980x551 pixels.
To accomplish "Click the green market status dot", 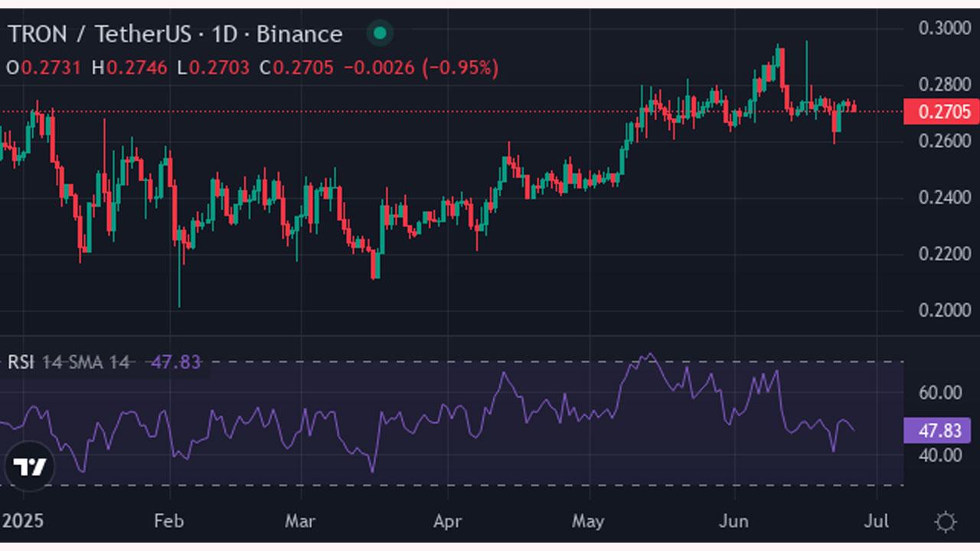I will pyautogui.click(x=379, y=34).
